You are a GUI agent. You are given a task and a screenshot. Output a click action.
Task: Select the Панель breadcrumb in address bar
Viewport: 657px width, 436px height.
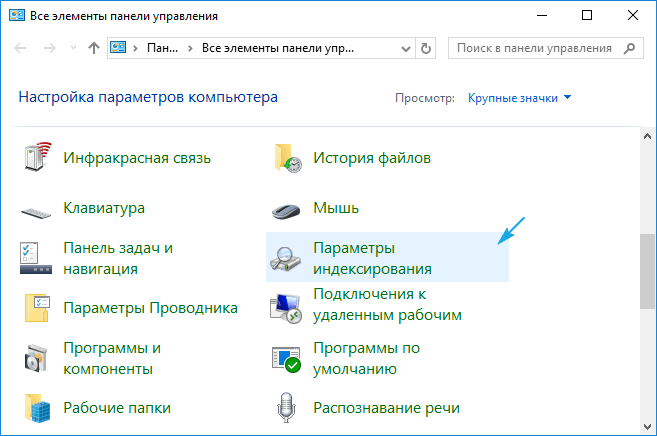[163, 48]
